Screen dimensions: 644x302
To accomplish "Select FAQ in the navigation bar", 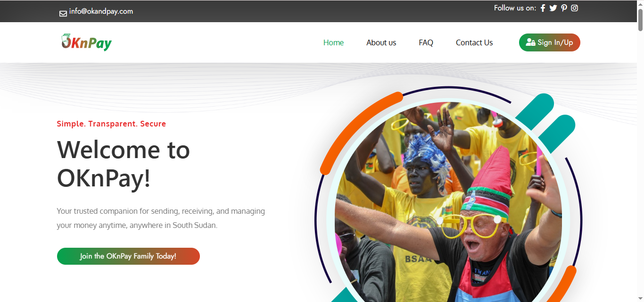I will point(426,42).
